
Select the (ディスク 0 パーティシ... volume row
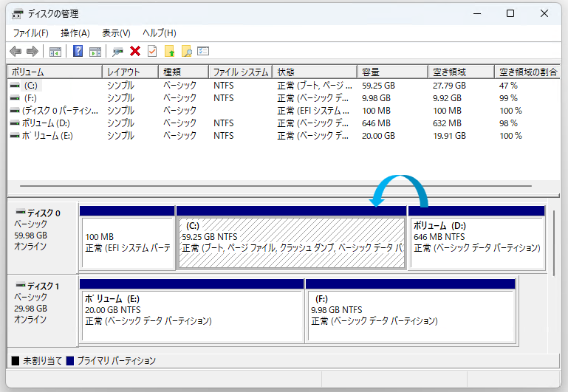284,111
